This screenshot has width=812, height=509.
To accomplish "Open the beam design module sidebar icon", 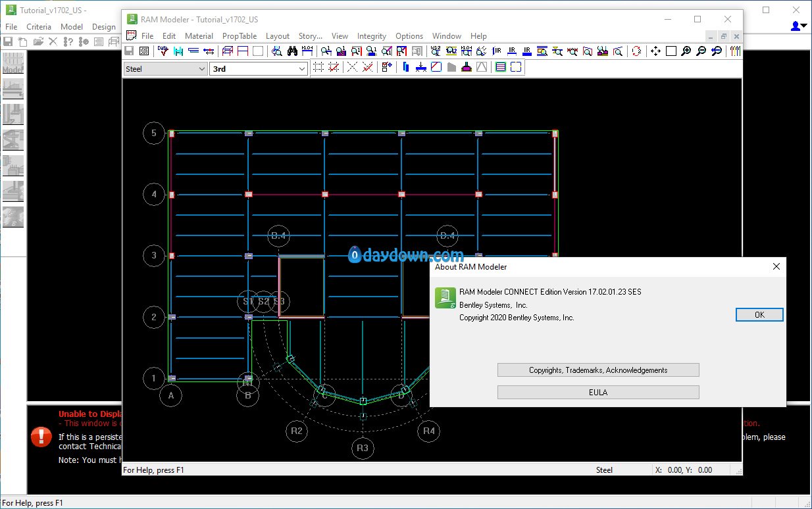I will tap(13, 89).
